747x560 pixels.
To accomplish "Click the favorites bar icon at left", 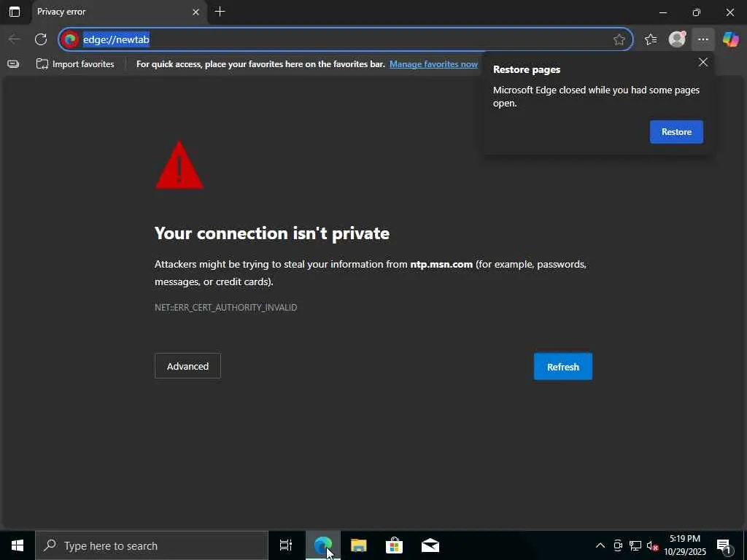I will click(13, 64).
